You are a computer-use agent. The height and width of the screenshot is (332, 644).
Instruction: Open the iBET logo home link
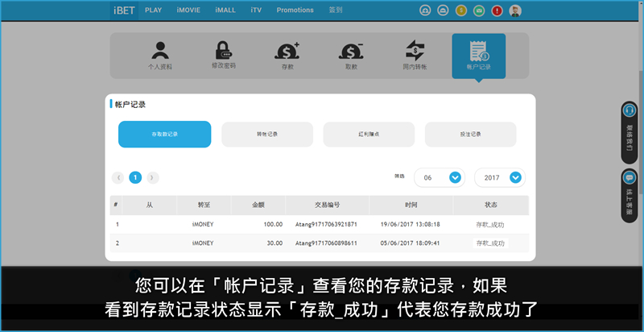[x=124, y=10]
